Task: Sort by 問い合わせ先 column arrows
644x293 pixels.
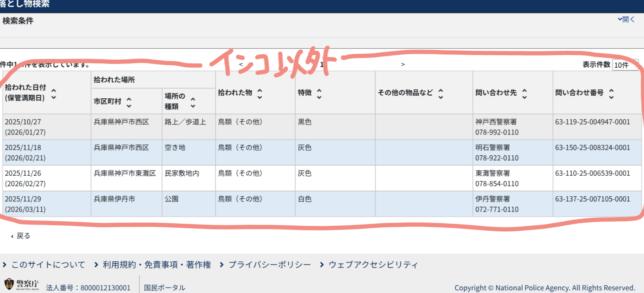Action: click(524, 94)
